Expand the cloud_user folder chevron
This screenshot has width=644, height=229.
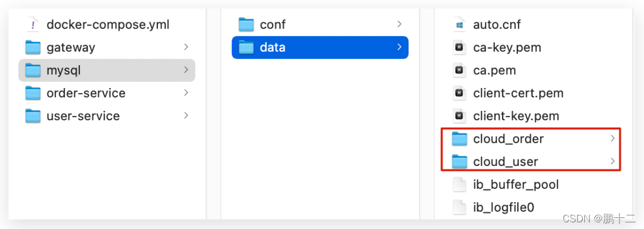pos(612,162)
